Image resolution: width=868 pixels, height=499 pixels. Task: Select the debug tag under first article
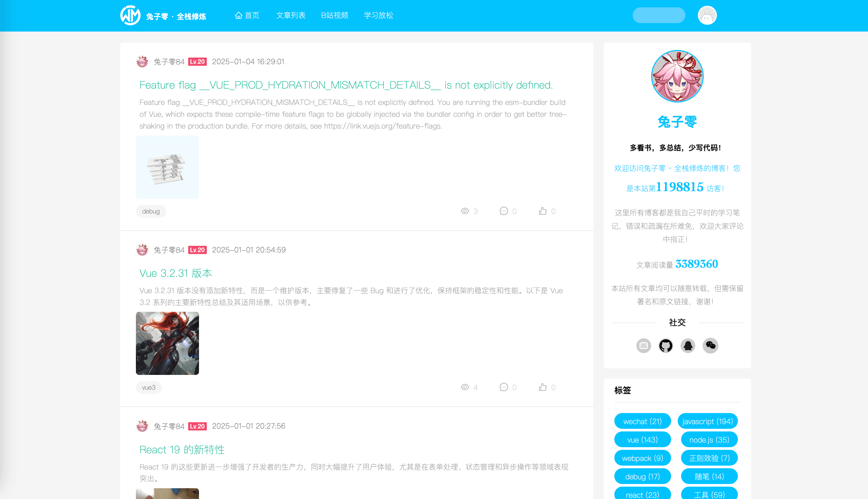151,211
